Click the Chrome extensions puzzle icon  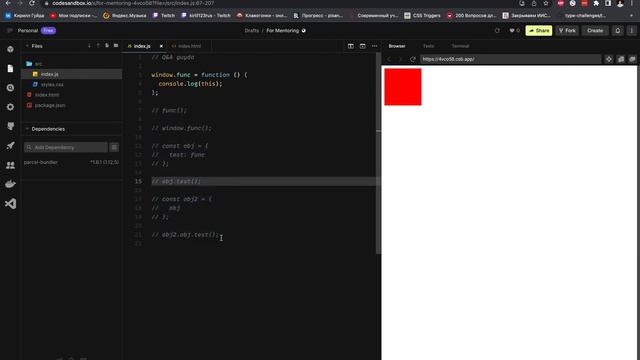pos(596,3)
